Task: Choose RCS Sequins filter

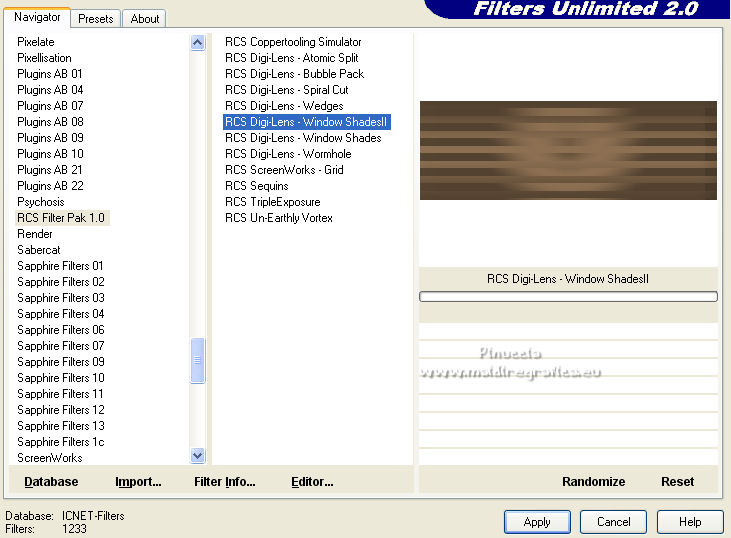Action: point(257,186)
